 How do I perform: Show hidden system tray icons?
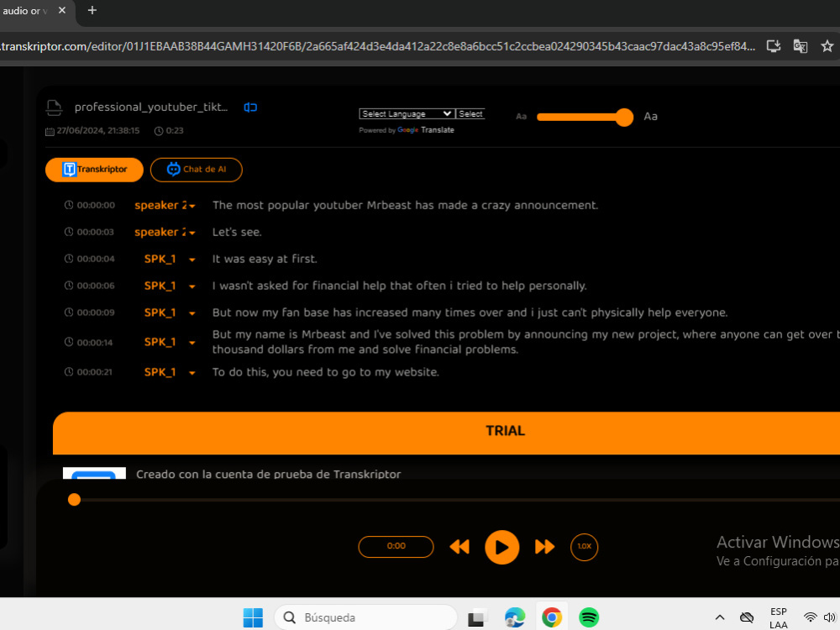click(x=720, y=617)
